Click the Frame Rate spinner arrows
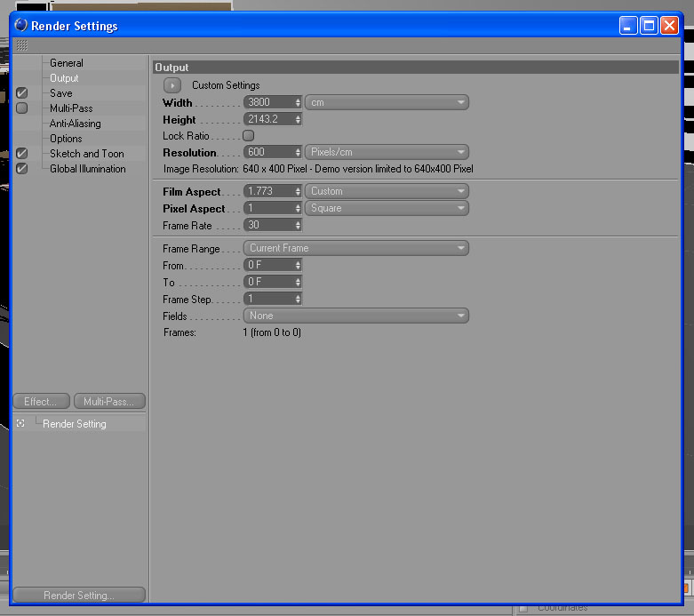The width and height of the screenshot is (694, 616). tap(298, 225)
